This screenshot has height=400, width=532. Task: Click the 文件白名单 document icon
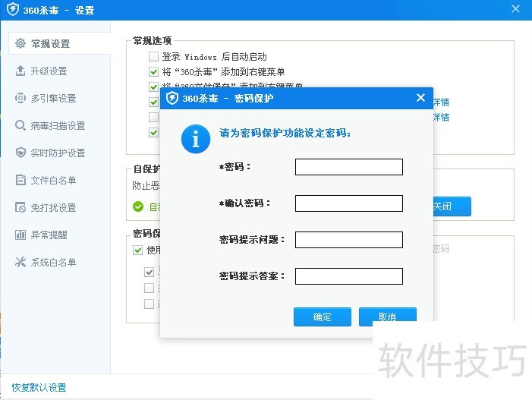tap(20, 180)
